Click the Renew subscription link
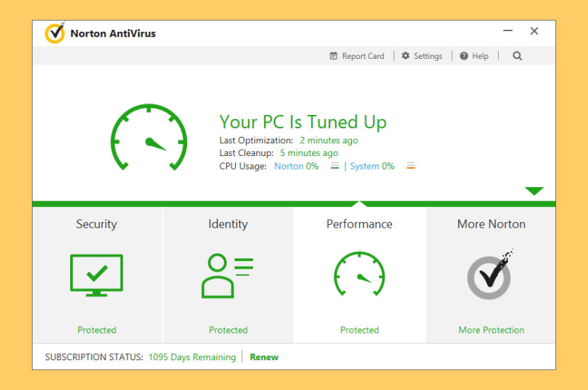Image resolution: width=588 pixels, height=390 pixels. click(264, 357)
